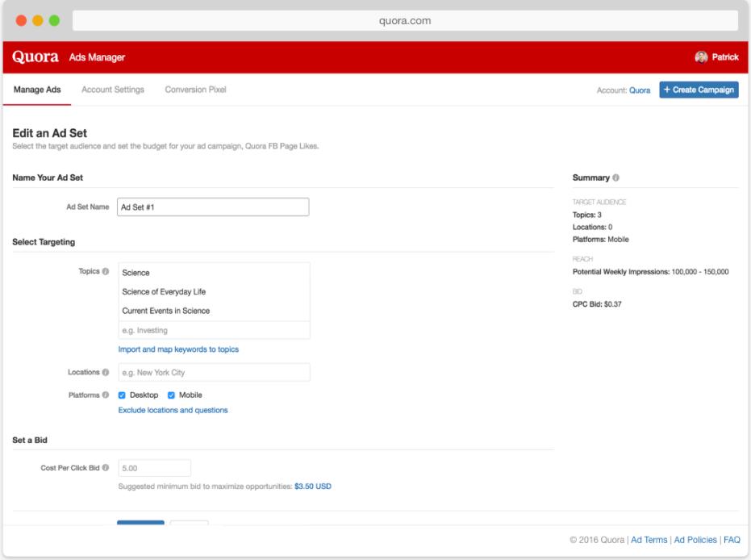Click the Quora logo in header
The height and width of the screenshot is (560, 751).
click(x=35, y=57)
